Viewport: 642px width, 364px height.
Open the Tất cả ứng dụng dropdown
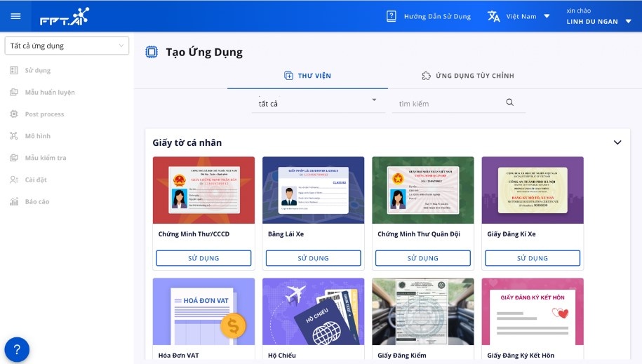pos(67,46)
